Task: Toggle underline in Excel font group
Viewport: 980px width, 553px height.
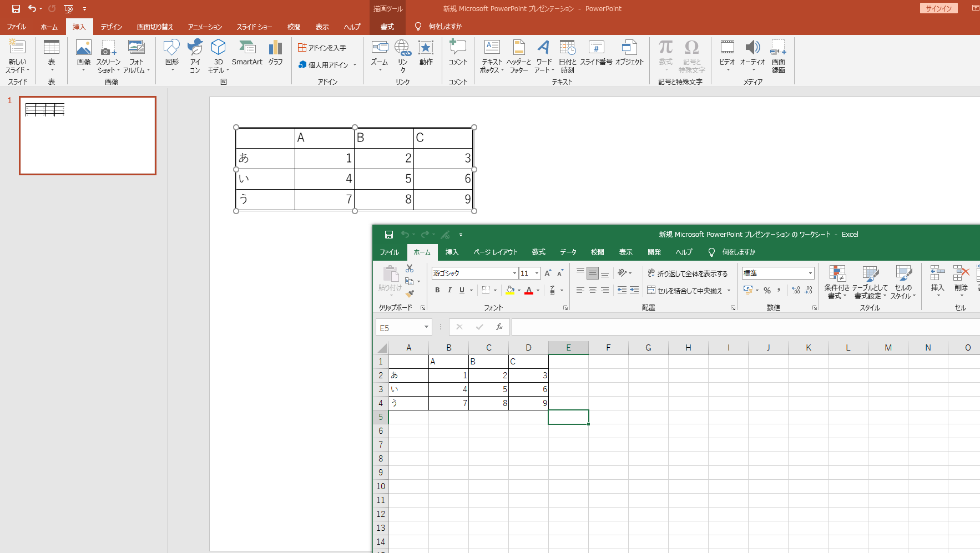Action: 462,290
